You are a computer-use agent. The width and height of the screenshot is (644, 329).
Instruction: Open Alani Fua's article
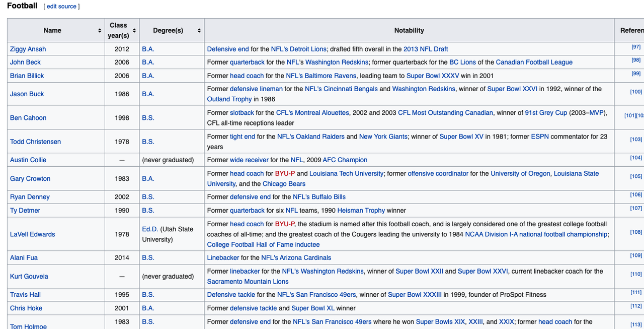coord(24,257)
